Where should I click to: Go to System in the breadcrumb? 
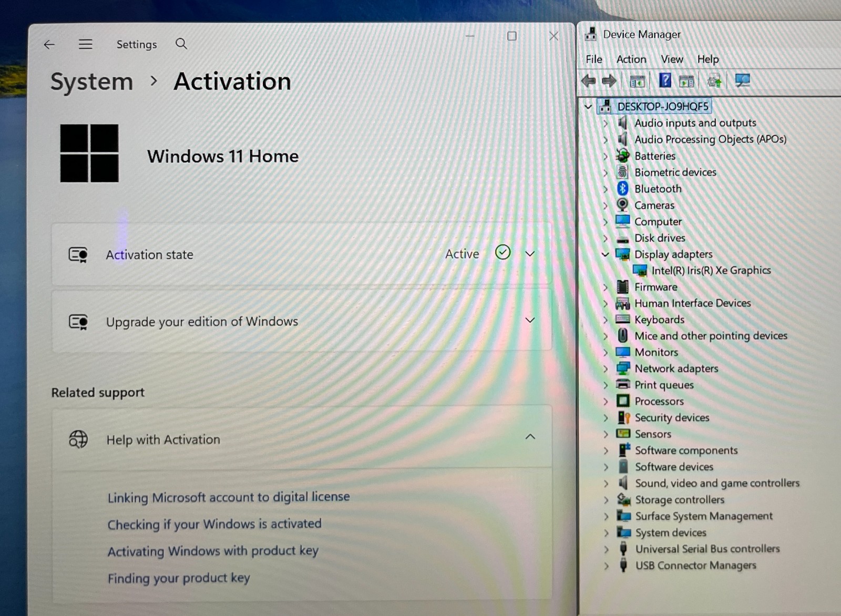click(91, 82)
